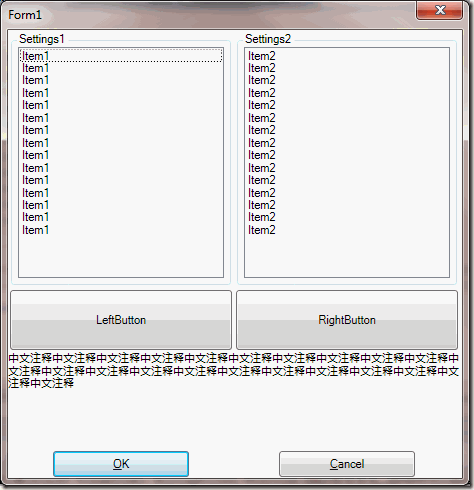This screenshot has height=490, width=474.
Task: Click empty area below items in Settings1 listbox
Action: pyautogui.click(x=121, y=256)
